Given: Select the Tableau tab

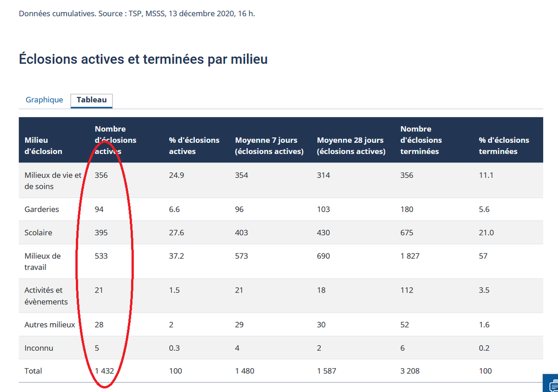Looking at the screenshot, I should click(x=91, y=100).
